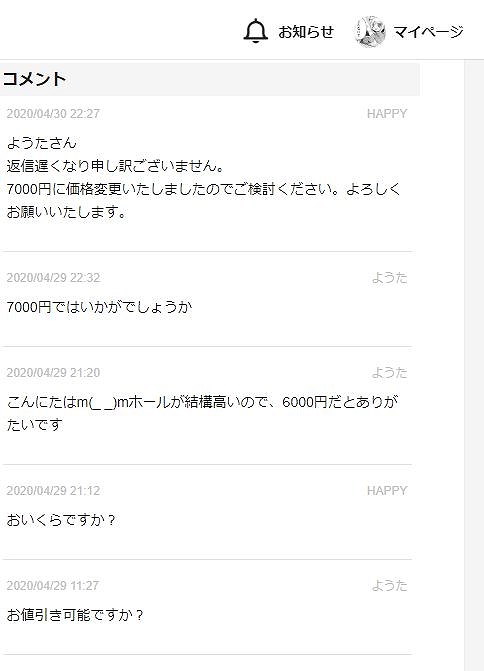Select the comment おいくらですか？
This screenshot has width=484, height=671.
[x=61, y=520]
